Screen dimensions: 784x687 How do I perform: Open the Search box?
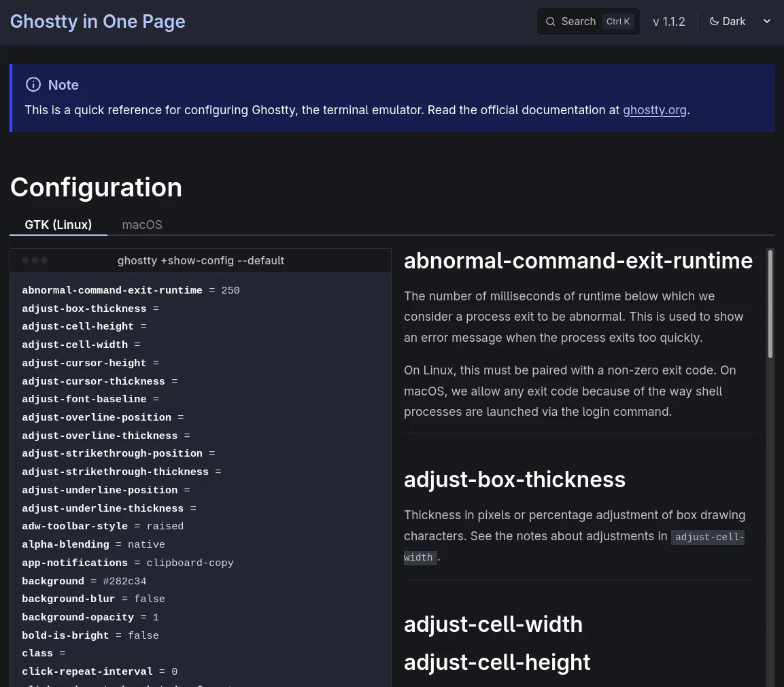pos(588,22)
